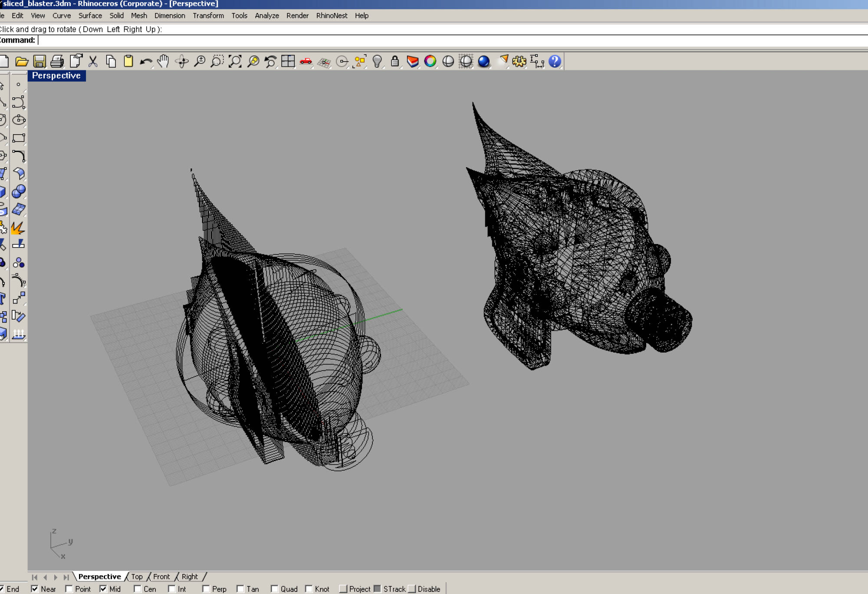Switch to the Right viewport tab
Viewport: 868px width, 594px height.
(x=189, y=577)
